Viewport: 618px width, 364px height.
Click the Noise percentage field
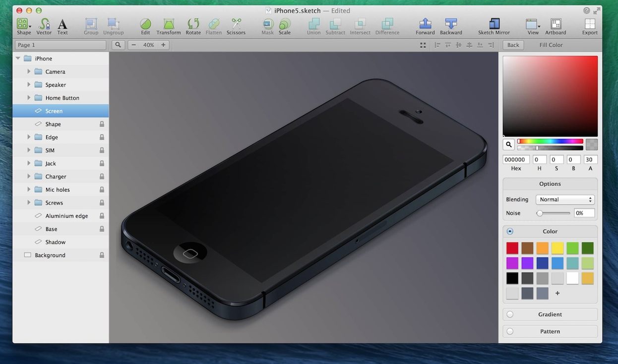(x=584, y=213)
